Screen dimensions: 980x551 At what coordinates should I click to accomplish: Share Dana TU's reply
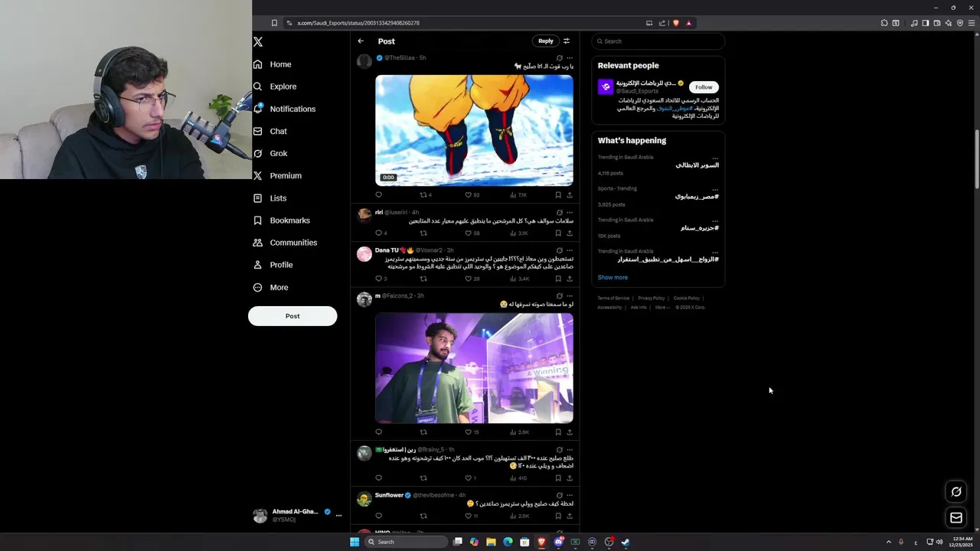[570, 279]
